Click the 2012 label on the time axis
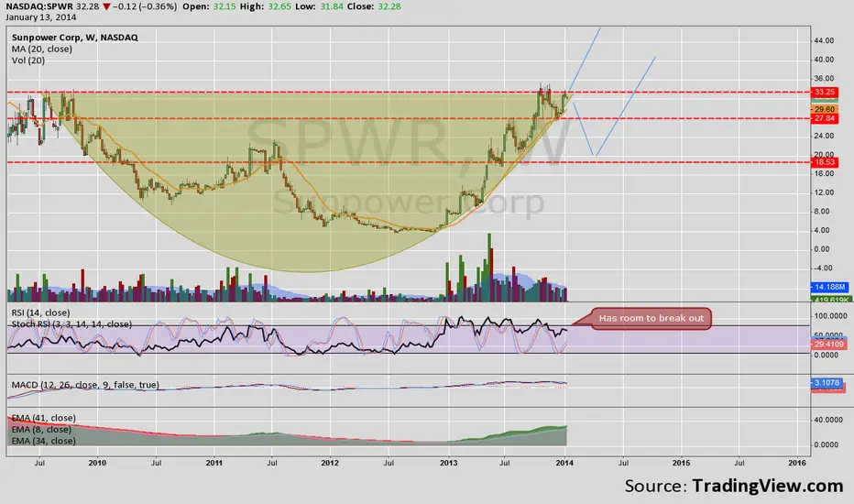Screen dimensions: 854x504 [x=330, y=463]
